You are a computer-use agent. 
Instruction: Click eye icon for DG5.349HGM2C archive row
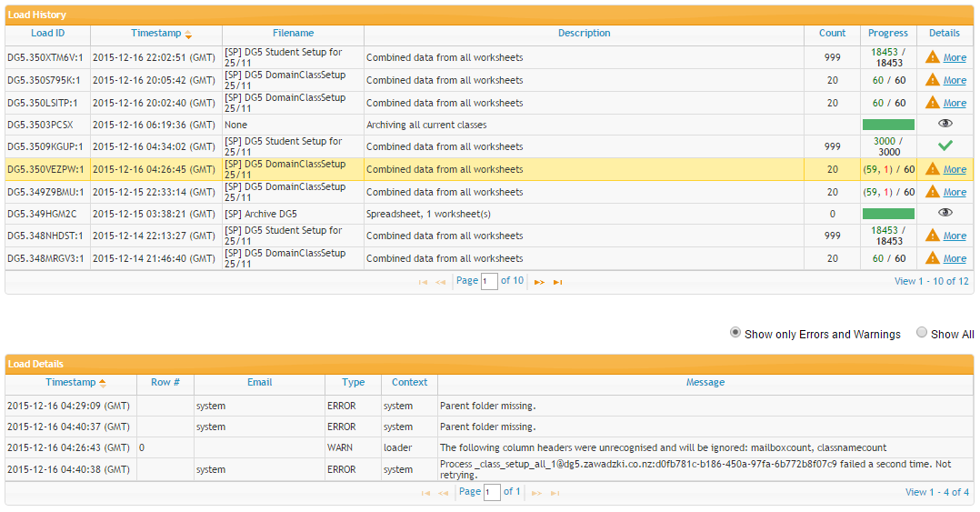point(945,213)
